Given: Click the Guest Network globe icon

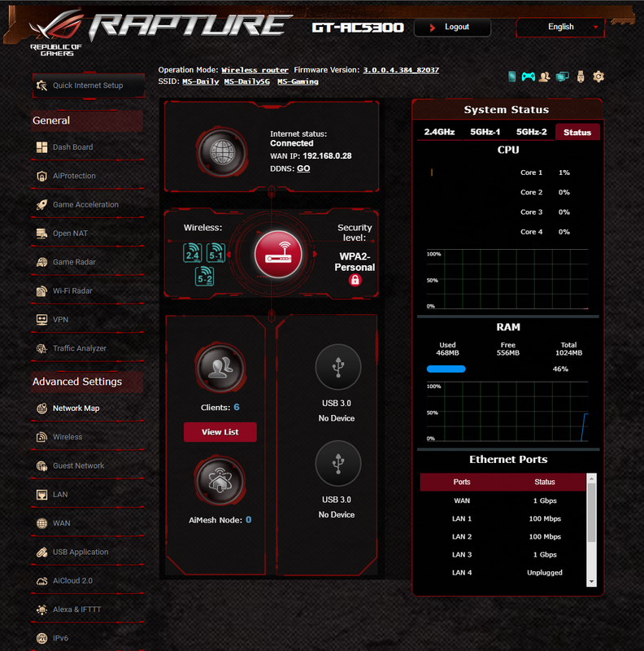Looking at the screenshot, I should click(42, 465).
